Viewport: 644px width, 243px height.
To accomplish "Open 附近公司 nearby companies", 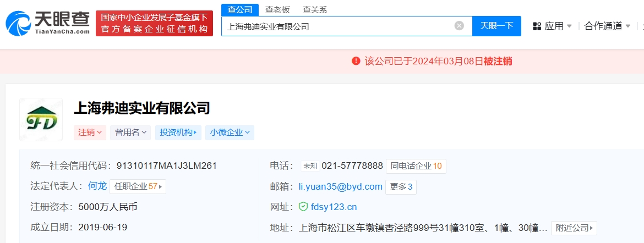I will tap(574, 228).
